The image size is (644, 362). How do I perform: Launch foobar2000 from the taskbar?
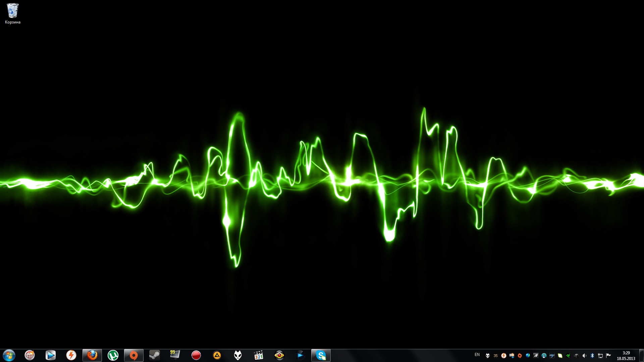pos(238,355)
